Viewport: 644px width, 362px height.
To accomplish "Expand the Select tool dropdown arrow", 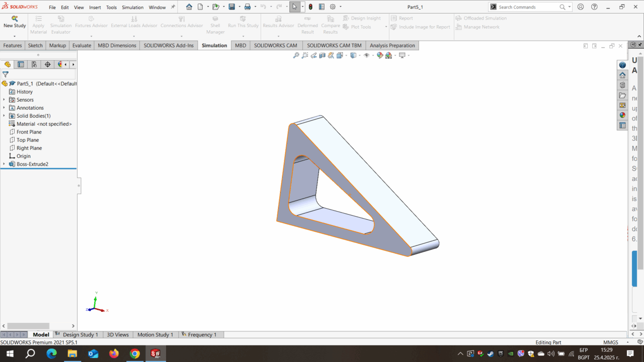I will [303, 7].
